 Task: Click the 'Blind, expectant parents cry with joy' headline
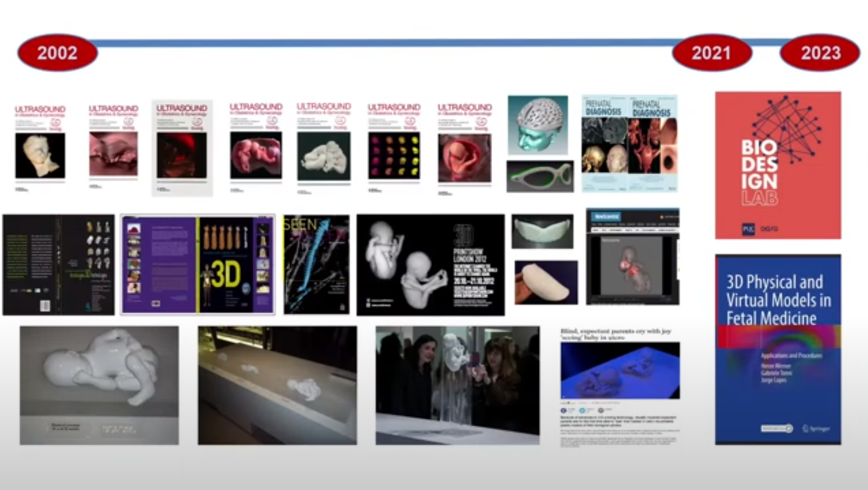[616, 334]
